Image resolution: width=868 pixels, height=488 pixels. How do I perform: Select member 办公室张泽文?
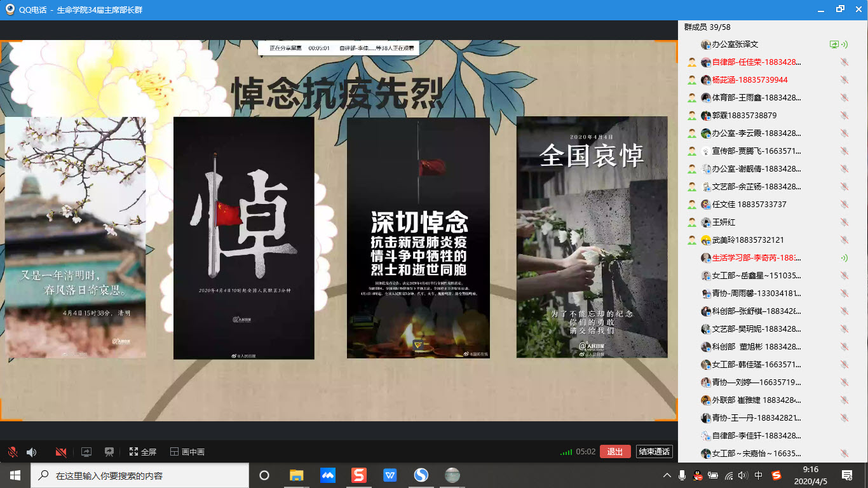735,44
